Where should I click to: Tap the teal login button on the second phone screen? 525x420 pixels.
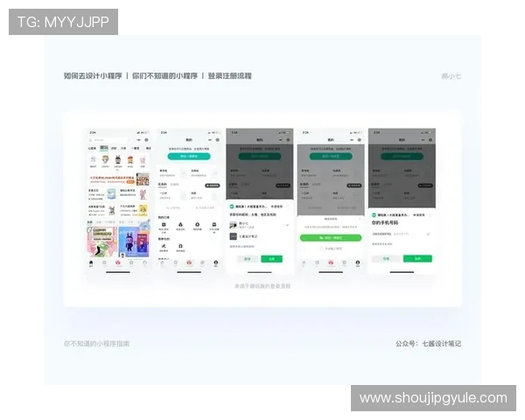[189, 157]
